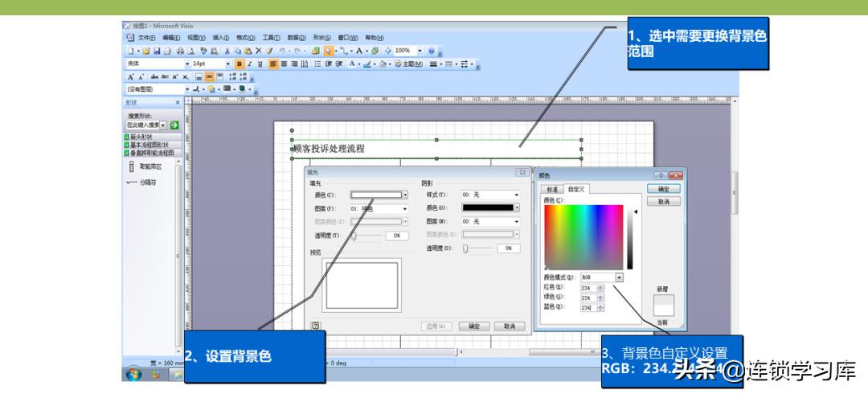Click the font color A icon
The width and height of the screenshot is (868, 394).
click(353, 64)
